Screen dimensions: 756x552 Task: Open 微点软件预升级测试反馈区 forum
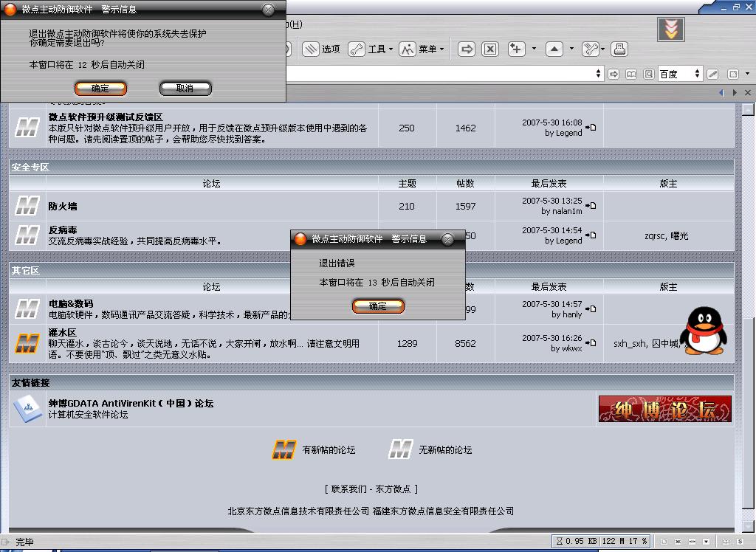[106, 117]
